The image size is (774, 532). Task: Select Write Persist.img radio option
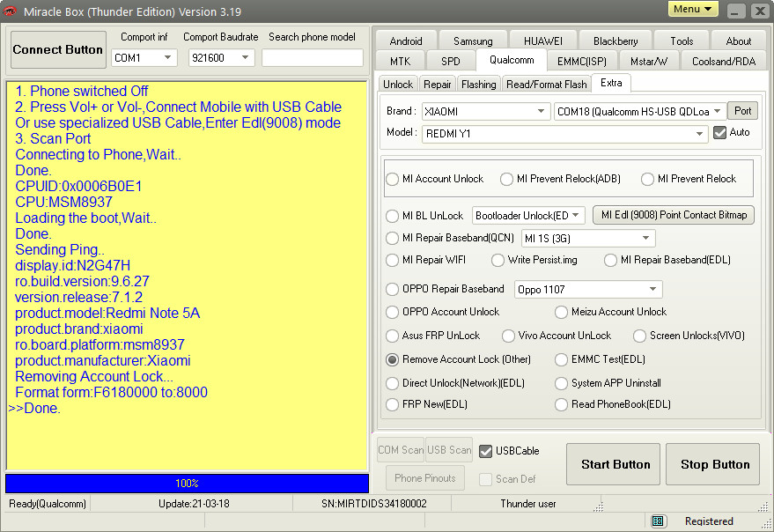point(498,260)
